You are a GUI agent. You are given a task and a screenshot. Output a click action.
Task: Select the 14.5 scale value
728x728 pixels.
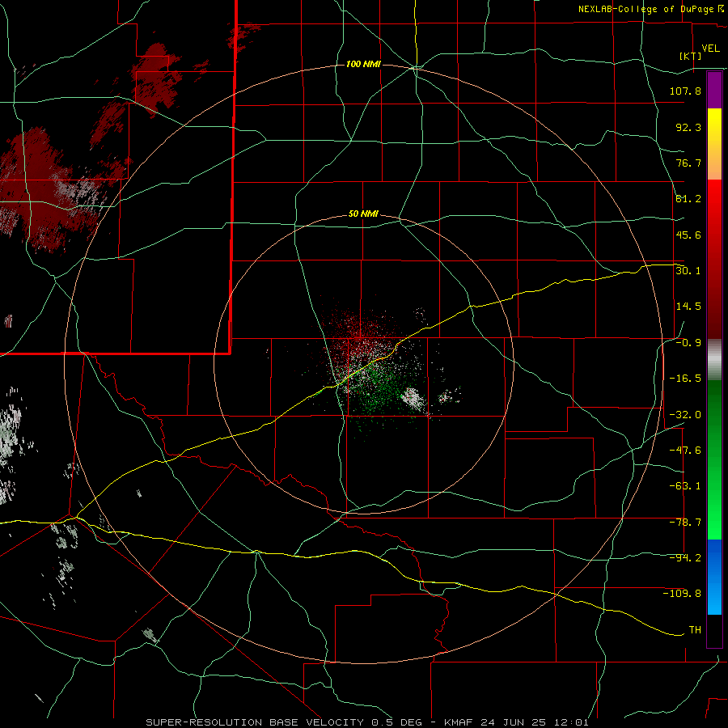pos(688,307)
